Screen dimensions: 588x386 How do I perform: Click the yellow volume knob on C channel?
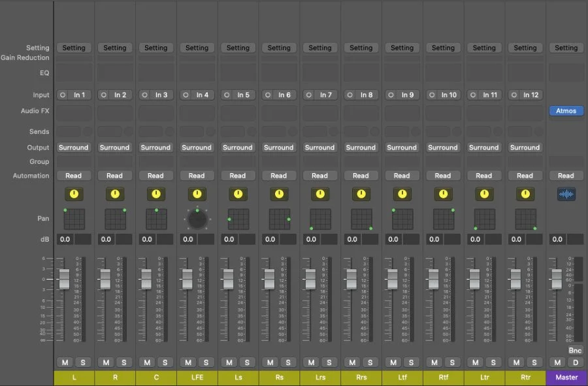156,194
